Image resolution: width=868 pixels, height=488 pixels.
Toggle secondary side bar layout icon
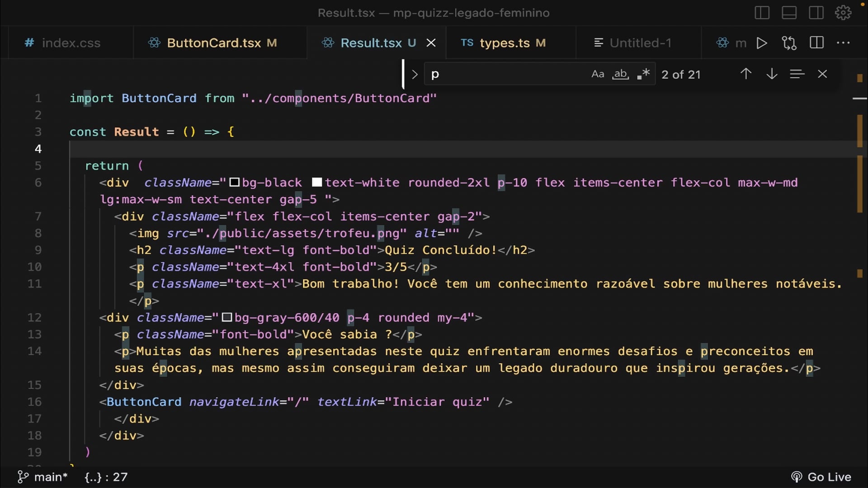coord(816,13)
